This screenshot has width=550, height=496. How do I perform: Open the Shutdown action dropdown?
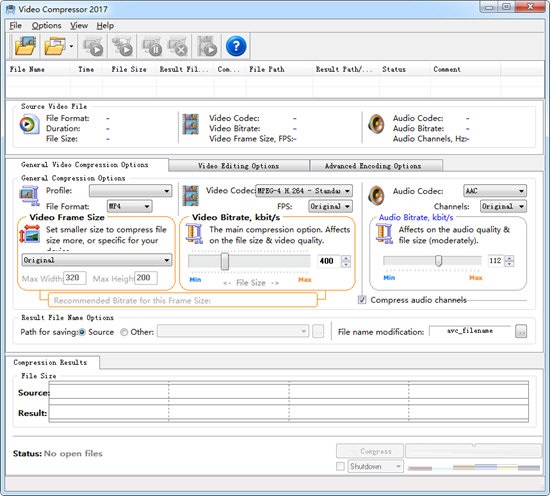[376, 467]
